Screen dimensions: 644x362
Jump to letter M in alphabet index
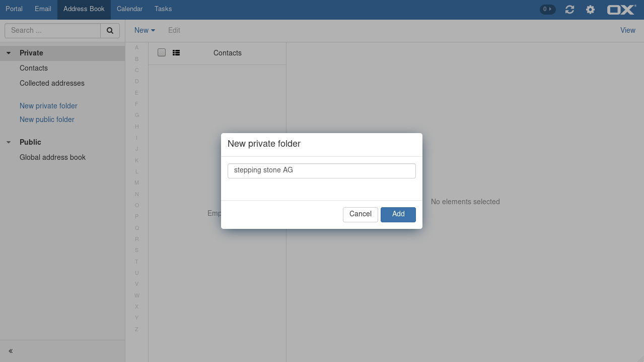(x=136, y=183)
